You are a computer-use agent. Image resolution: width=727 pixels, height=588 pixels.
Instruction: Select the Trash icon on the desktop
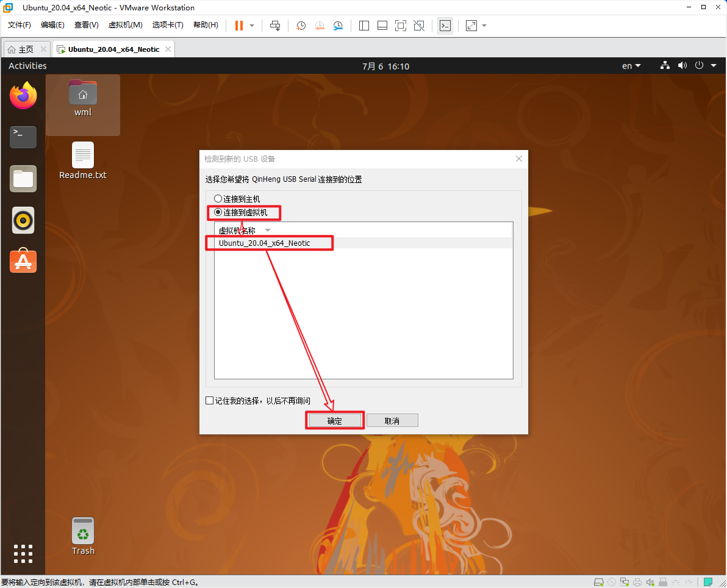pyautogui.click(x=83, y=536)
